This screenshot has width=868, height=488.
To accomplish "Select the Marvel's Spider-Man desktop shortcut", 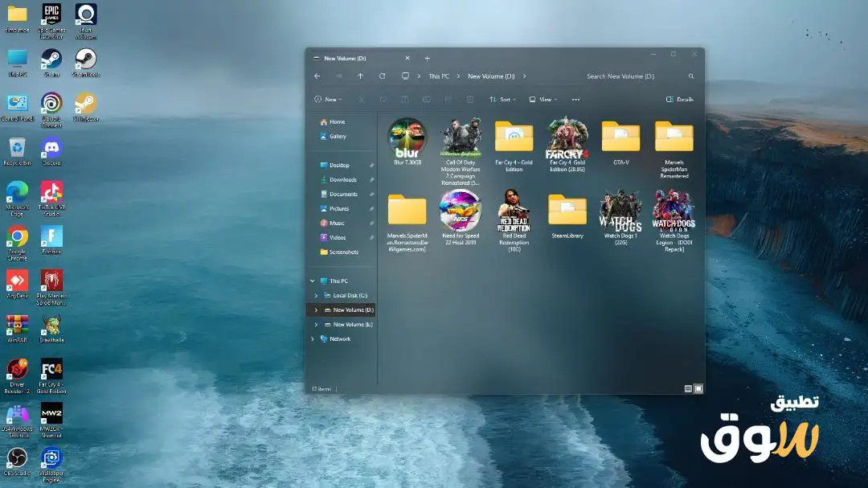I will (x=51, y=287).
